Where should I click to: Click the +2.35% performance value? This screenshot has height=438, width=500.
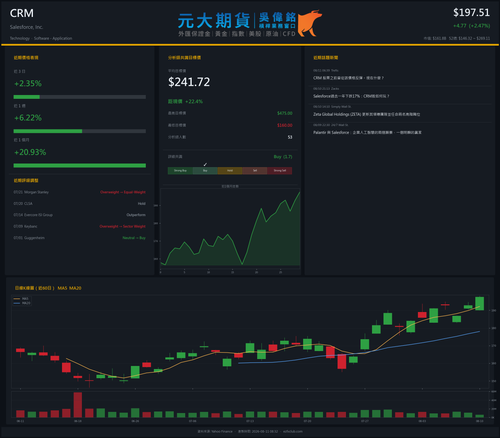tap(28, 83)
